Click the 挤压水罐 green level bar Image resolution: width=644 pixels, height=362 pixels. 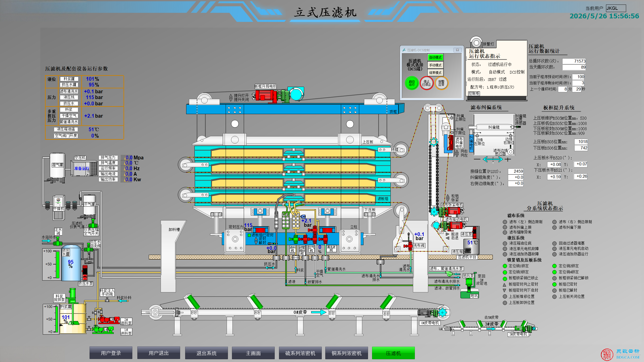[x=58, y=264]
